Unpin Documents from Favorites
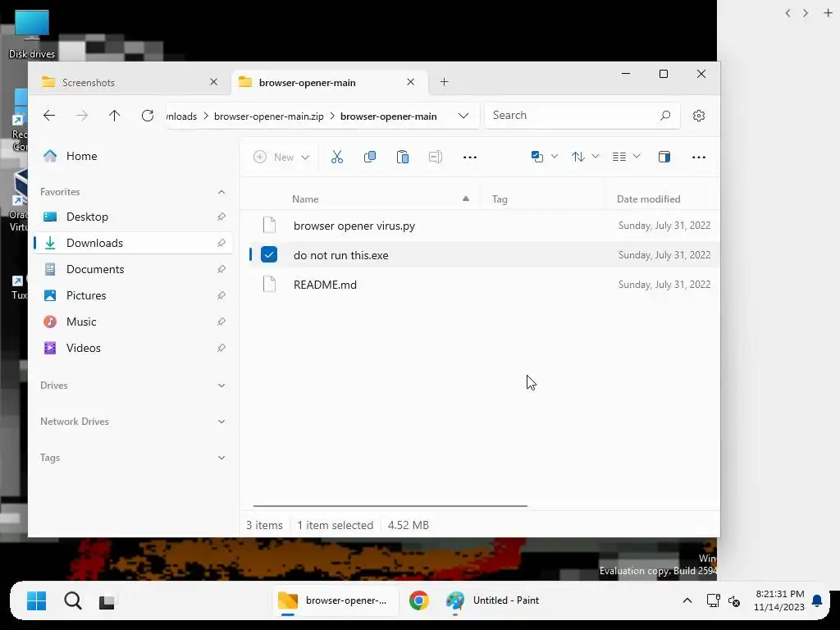This screenshot has height=630, width=840. 221,269
